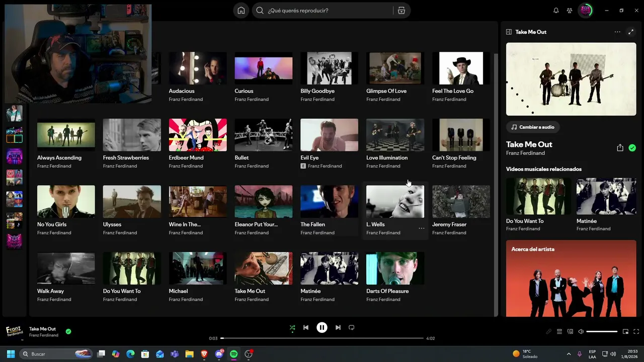This screenshot has width=644, height=362.
Task: Play the Audacious music video
Action: coord(198,68)
